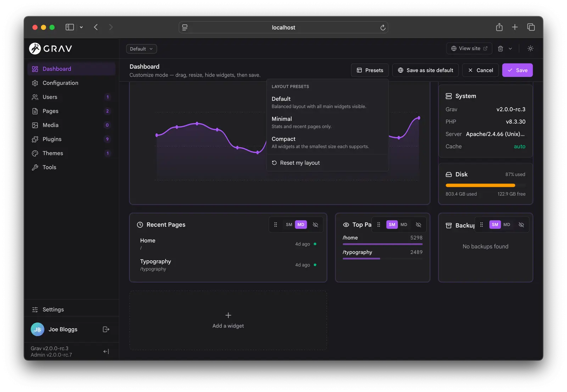The image size is (567, 392).
Task: Select the Compact layout preset
Action: coord(327,142)
